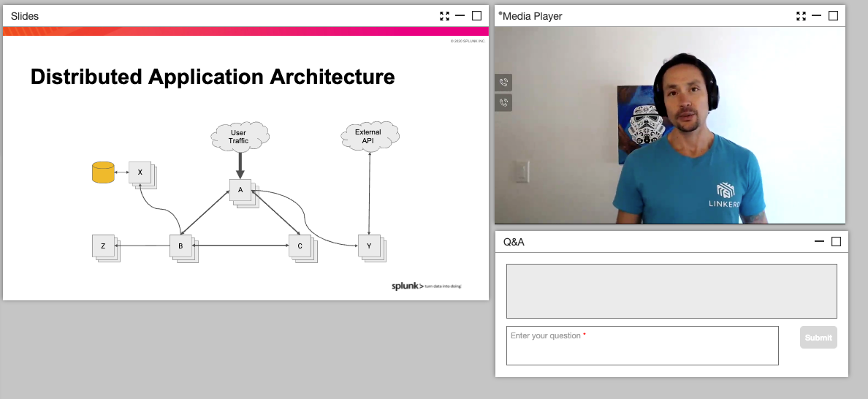This screenshot has width=868, height=399.
Task: Click the lower phone icon in Media Player
Action: click(503, 102)
